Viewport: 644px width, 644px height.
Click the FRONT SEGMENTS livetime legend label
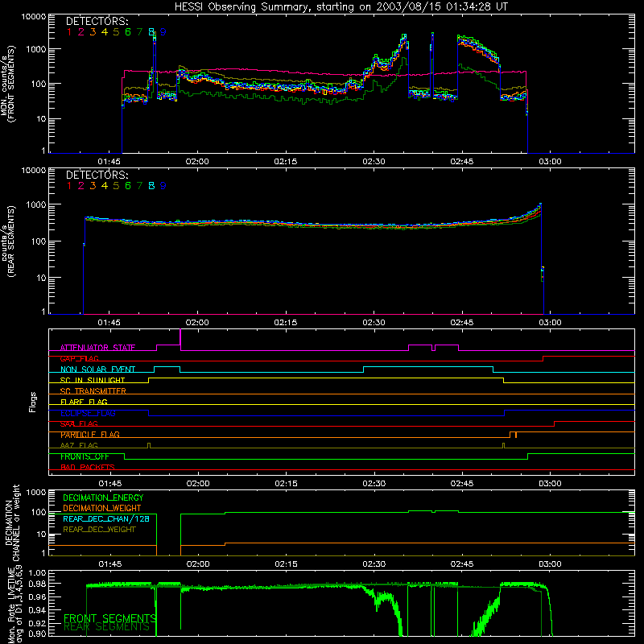tap(109, 618)
